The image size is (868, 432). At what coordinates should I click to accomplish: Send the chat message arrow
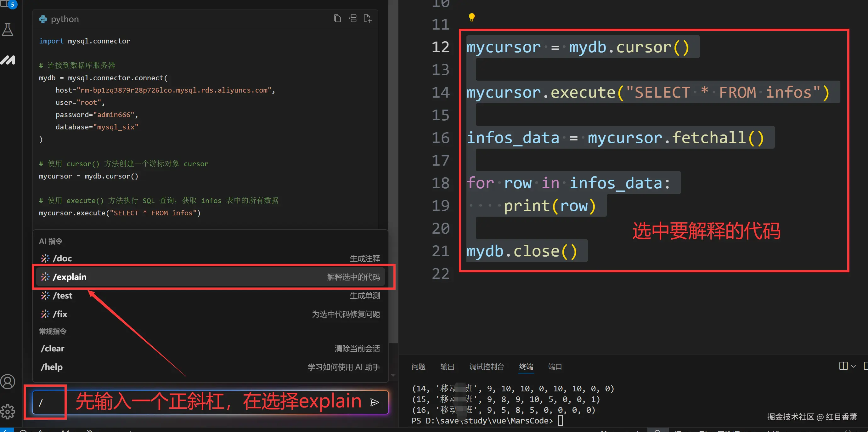click(375, 402)
